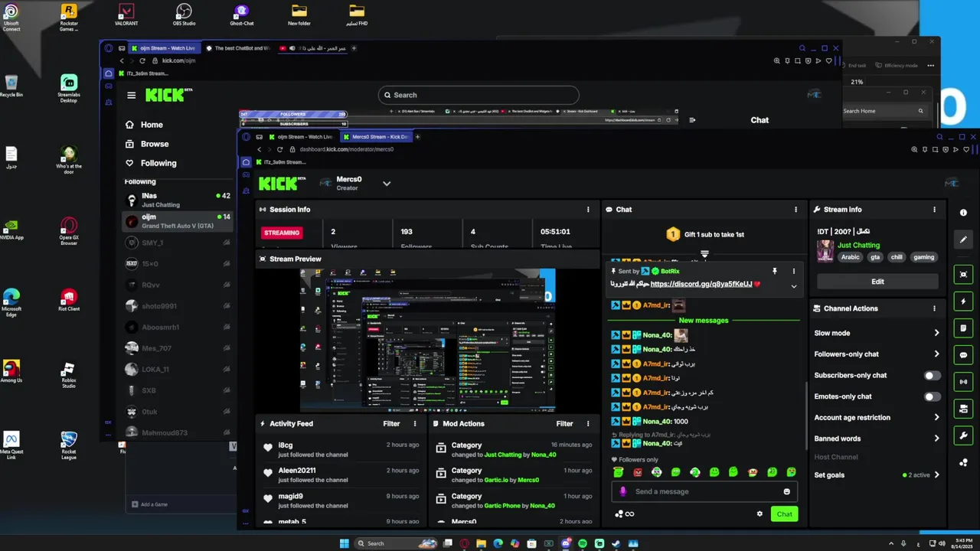This screenshot has width=980, height=551.
Task: Click the wrench icon in right sidebar
Action: coord(963,435)
